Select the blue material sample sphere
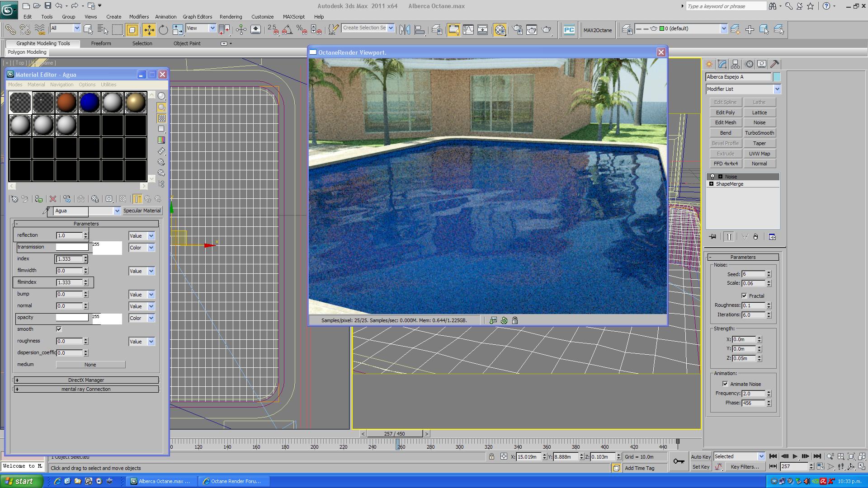 coord(90,103)
